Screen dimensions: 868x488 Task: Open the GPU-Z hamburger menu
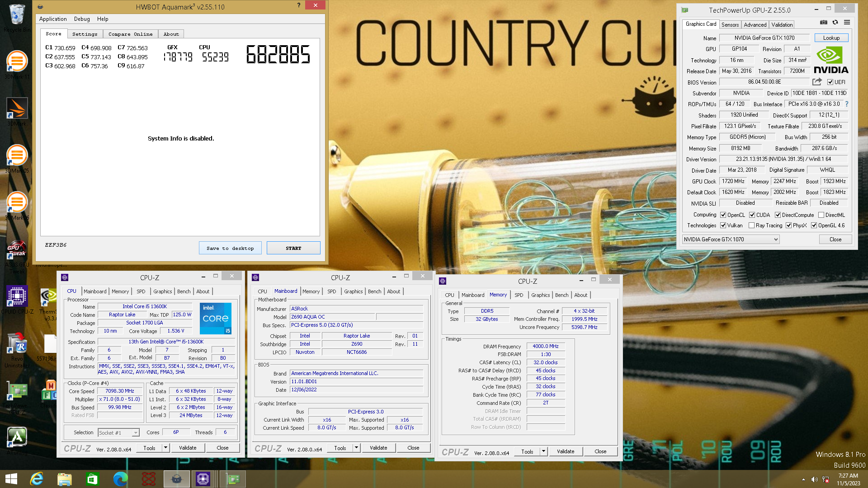[x=847, y=22]
